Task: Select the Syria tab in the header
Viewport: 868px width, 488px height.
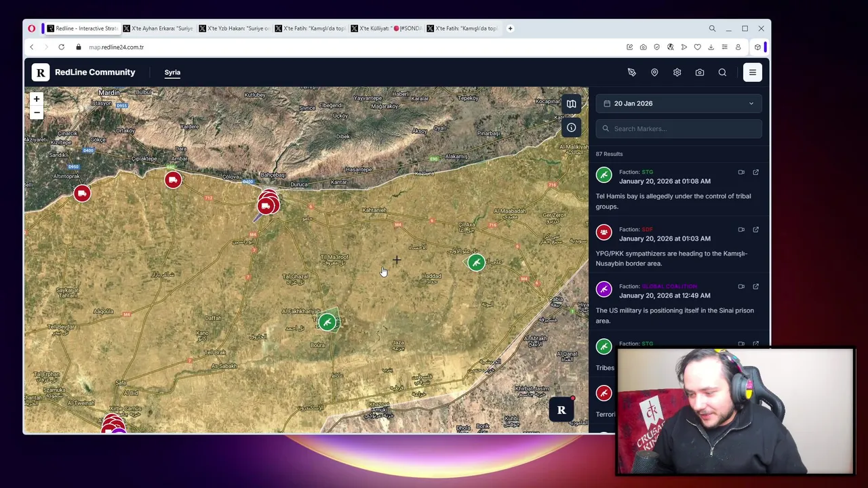Action: (172, 73)
